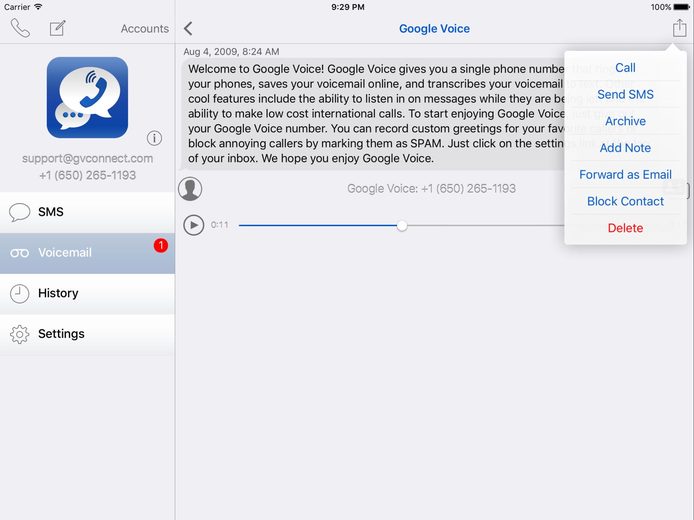The image size is (694, 520).
Task: Tap the Voicemail tape icon
Action: click(19, 253)
